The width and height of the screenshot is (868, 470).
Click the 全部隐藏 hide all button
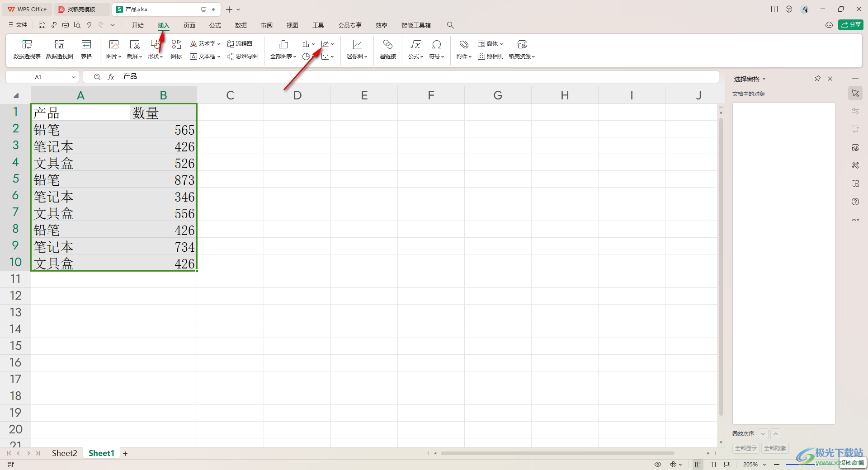775,448
